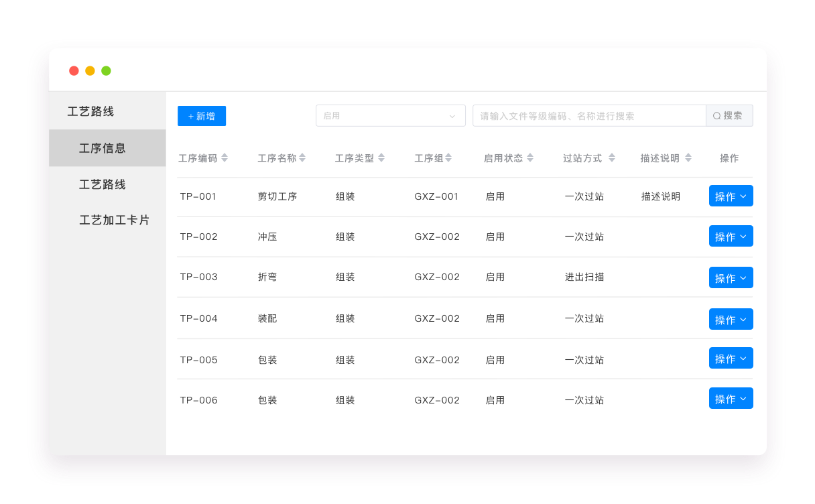
Task: Click 包装 name in TP-006 row
Action: [x=267, y=400]
